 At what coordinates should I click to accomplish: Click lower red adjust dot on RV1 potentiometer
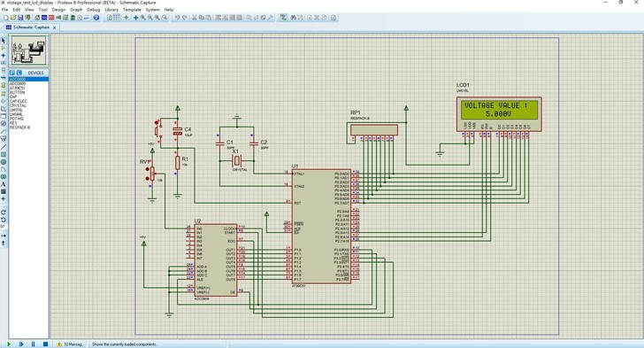pos(148,178)
